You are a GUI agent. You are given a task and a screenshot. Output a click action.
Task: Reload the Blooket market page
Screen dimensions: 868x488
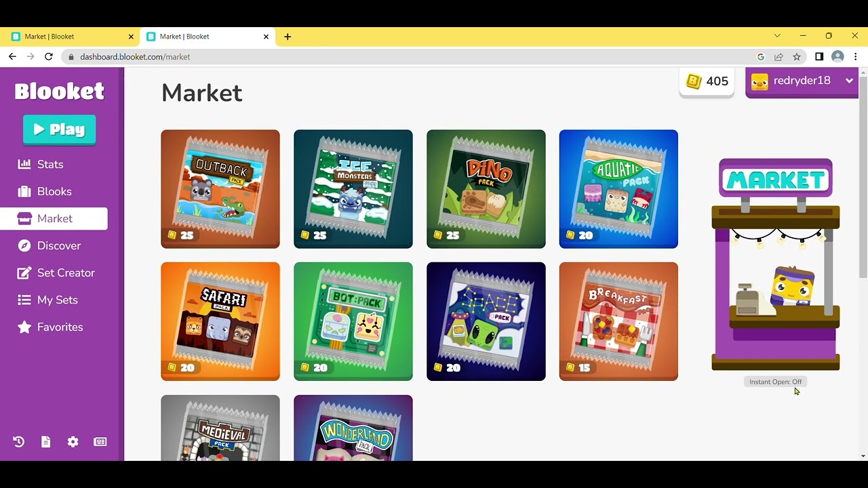48,57
